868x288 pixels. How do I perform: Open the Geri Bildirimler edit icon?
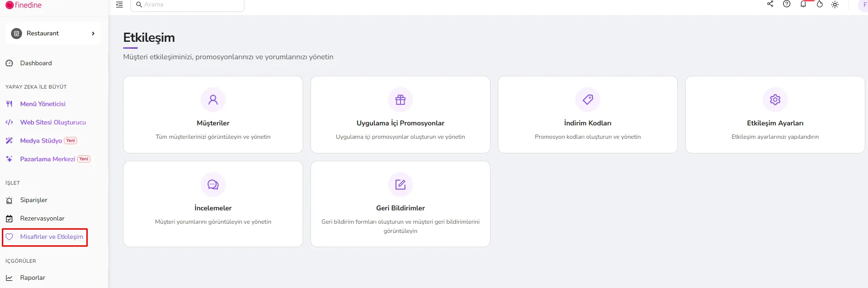[x=400, y=185]
